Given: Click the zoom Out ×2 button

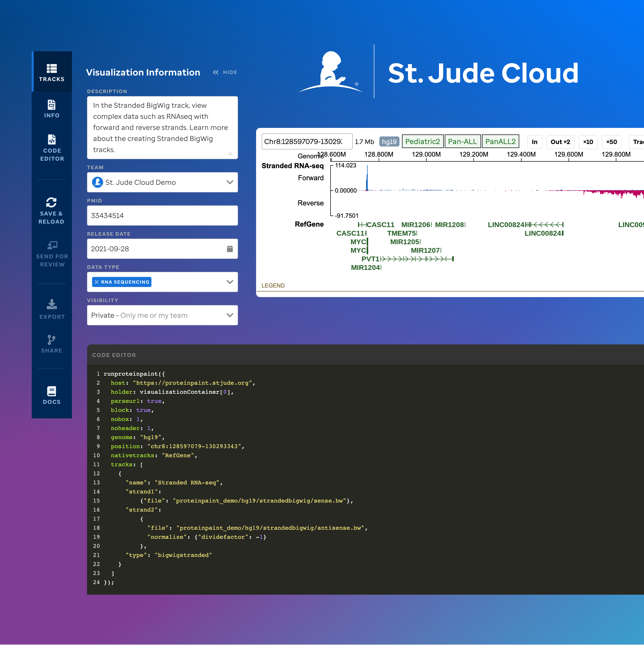Looking at the screenshot, I should coord(560,142).
